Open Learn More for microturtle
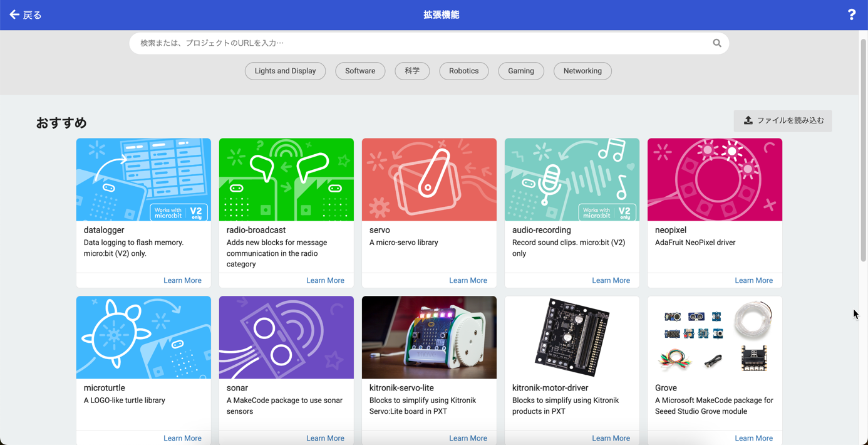The height and width of the screenshot is (445, 868). (182, 438)
